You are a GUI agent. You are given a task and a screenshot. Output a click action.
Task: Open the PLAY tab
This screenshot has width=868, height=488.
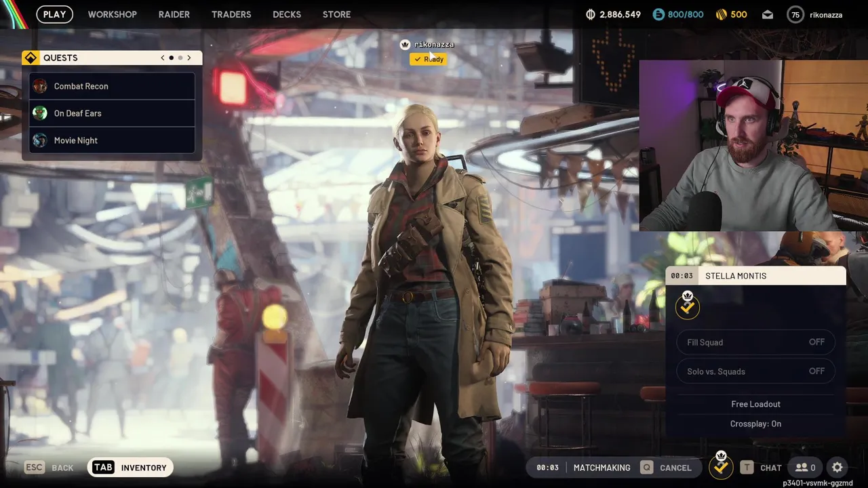55,14
